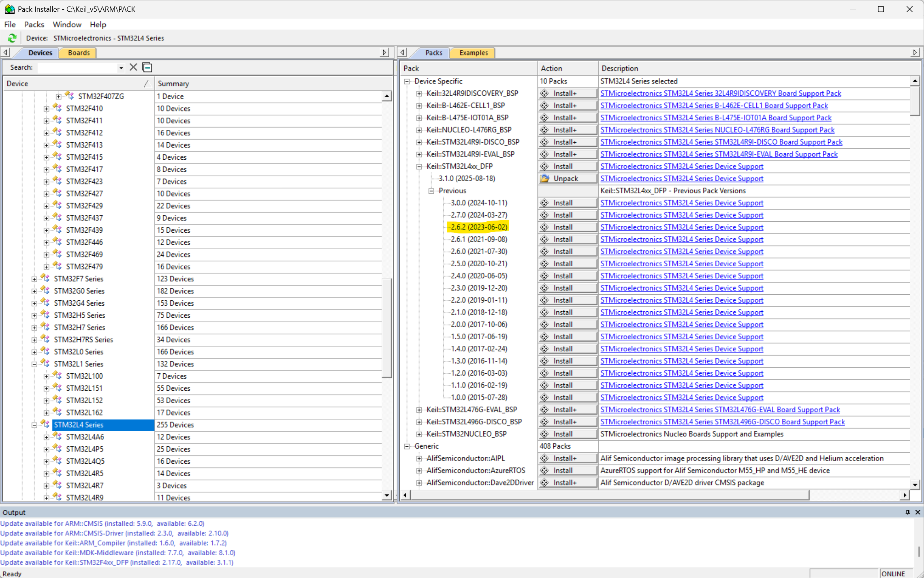Viewport: 924px width, 578px height.
Task: Collapse the STM32L4 Series tree node
Action: [34, 425]
